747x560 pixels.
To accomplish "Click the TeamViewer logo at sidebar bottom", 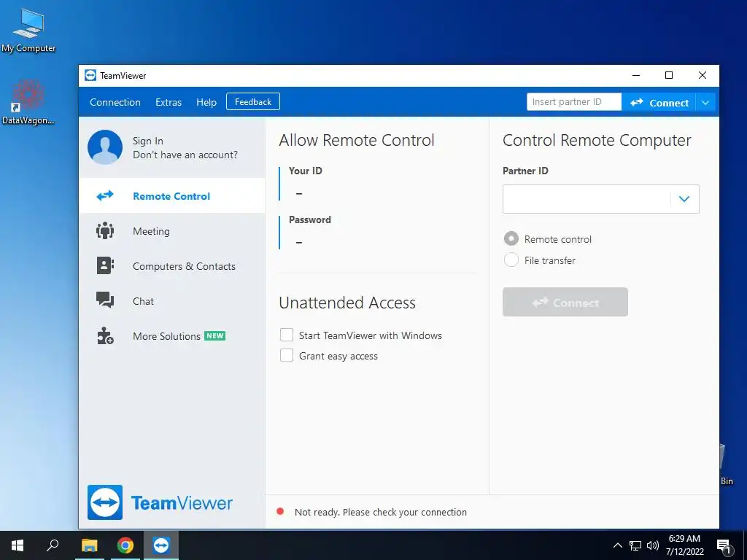I will [x=160, y=502].
